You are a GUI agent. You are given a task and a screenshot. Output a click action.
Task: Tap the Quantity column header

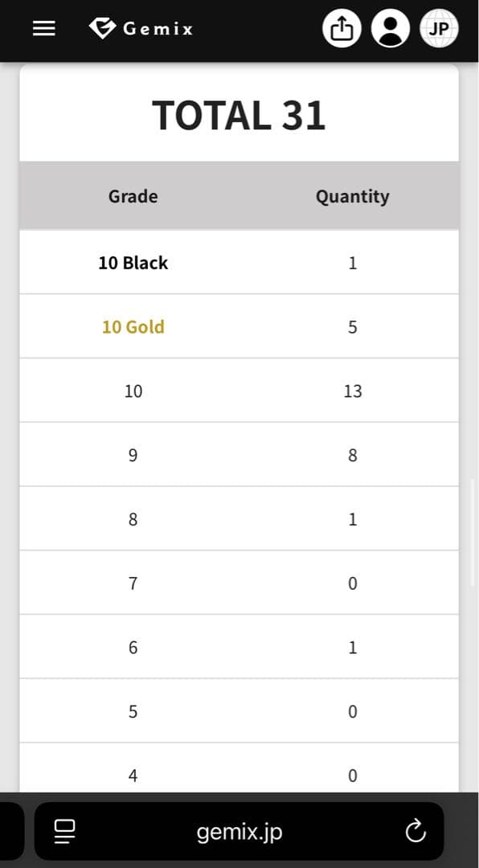[352, 195]
